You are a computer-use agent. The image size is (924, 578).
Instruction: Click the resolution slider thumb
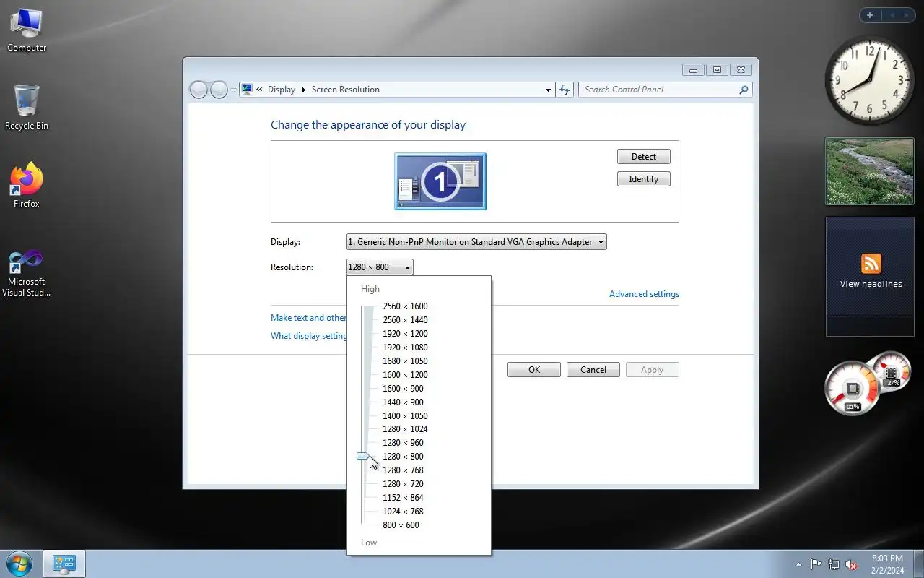pyautogui.click(x=363, y=457)
